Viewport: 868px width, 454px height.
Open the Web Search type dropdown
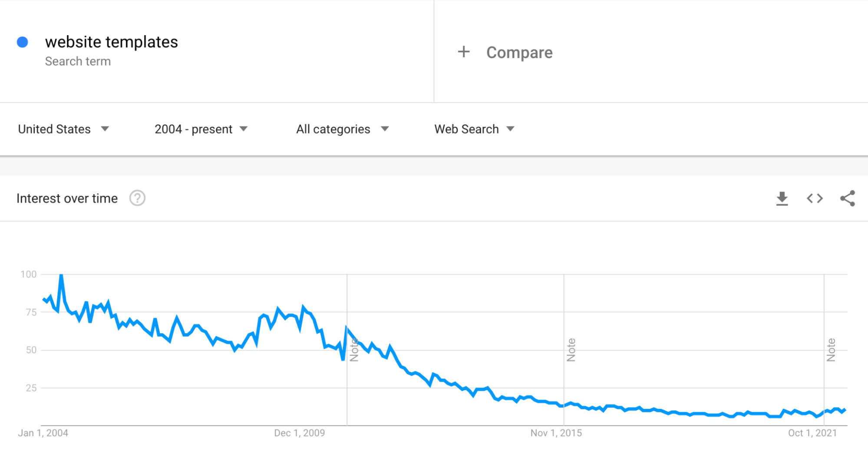point(474,129)
